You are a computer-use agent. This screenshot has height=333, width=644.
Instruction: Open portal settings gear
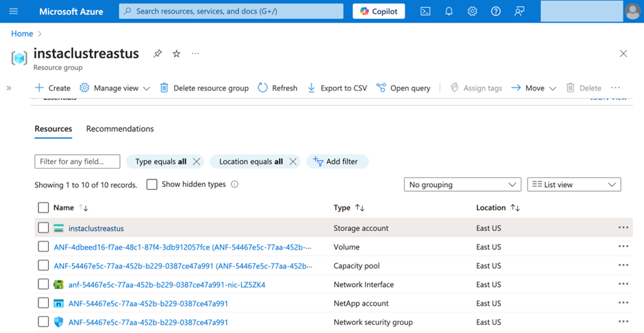click(472, 11)
